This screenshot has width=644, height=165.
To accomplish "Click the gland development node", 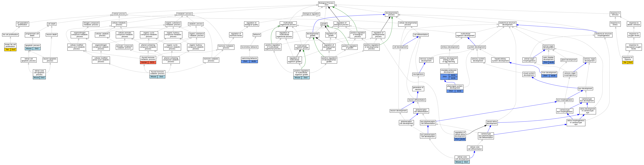I will 569,60.
